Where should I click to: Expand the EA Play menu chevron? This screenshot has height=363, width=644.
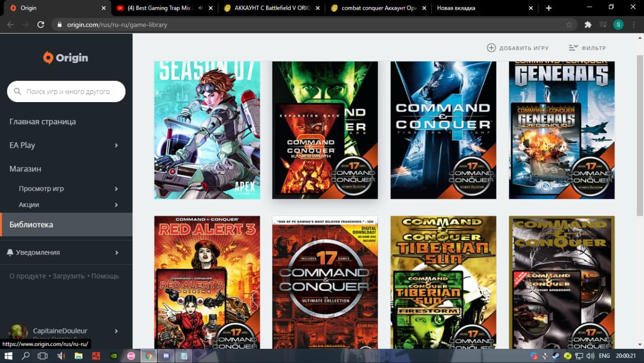click(x=116, y=145)
